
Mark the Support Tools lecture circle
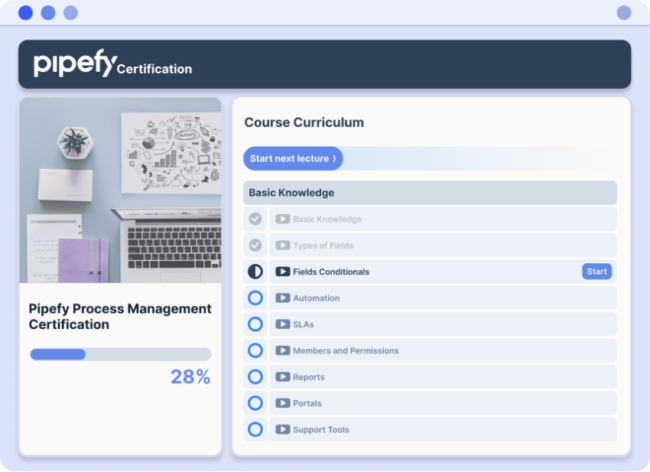(x=255, y=429)
